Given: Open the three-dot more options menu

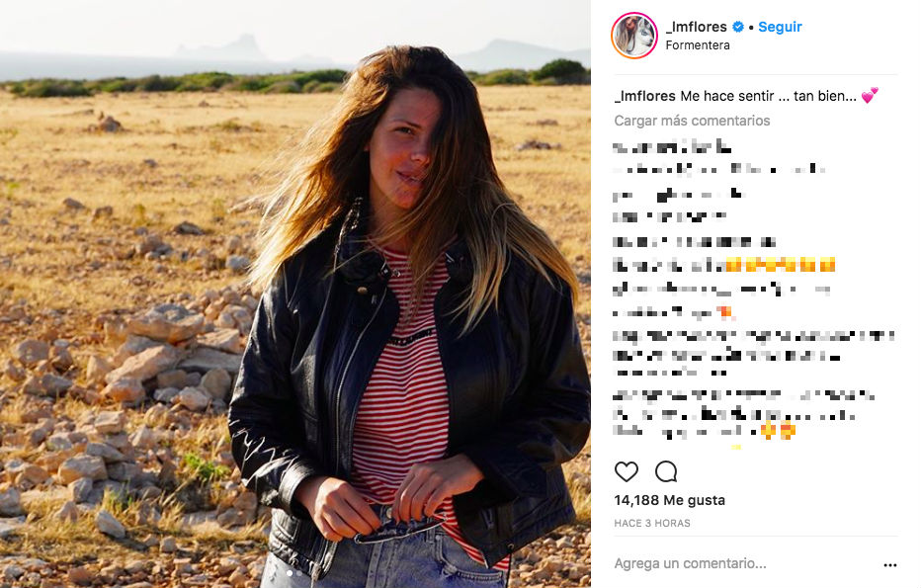Looking at the screenshot, I should (889, 564).
